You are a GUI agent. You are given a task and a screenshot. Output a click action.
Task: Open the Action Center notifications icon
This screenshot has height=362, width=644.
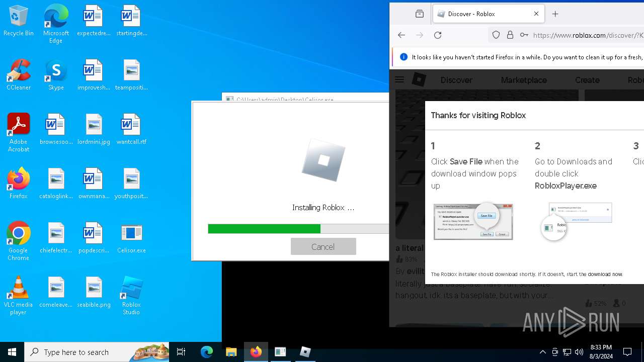coord(627,352)
